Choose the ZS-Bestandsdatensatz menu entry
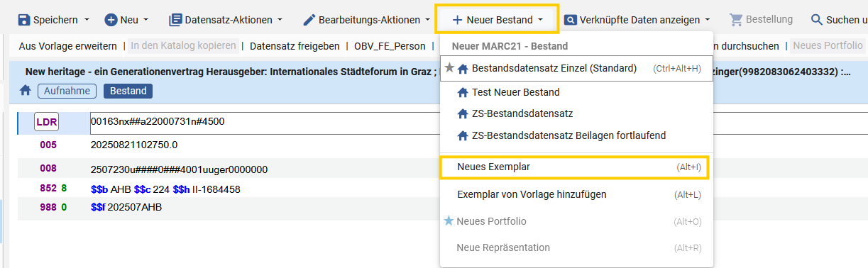The width and height of the screenshot is (868, 268). pyautogui.click(x=576, y=113)
